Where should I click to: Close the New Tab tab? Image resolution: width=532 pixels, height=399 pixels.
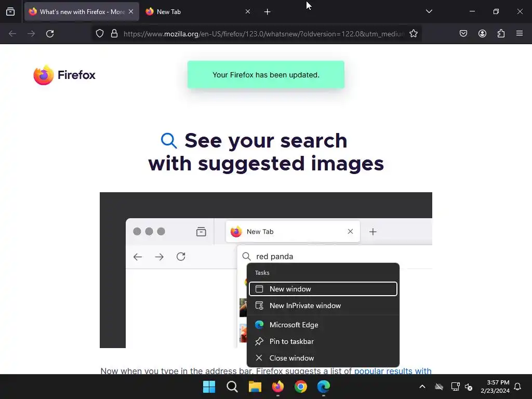[248, 11]
